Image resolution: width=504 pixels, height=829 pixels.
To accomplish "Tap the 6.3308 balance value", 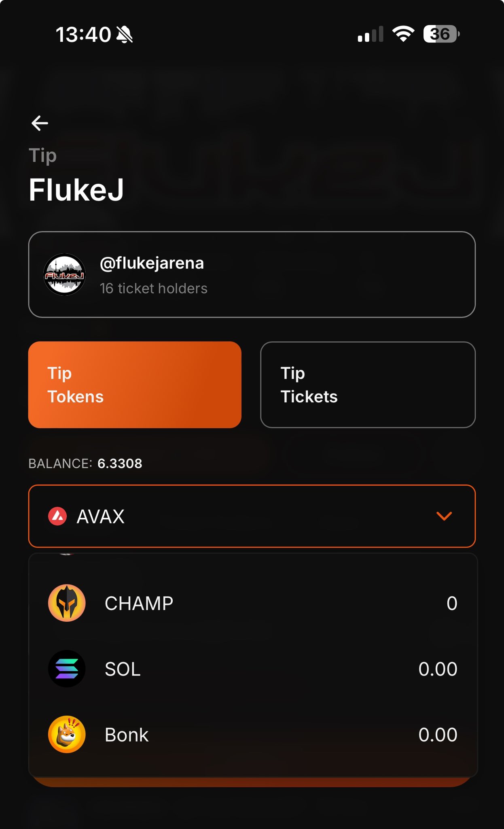I will pos(120,463).
